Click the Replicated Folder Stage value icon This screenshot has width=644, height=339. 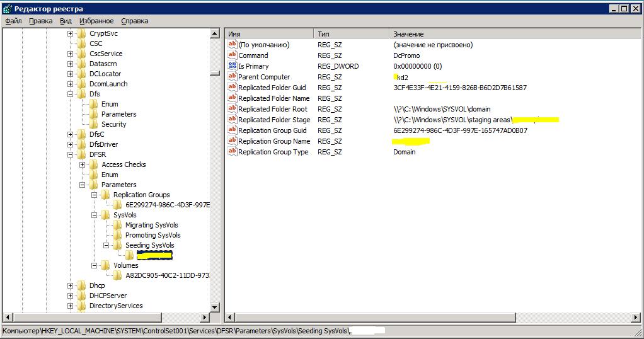tap(233, 119)
